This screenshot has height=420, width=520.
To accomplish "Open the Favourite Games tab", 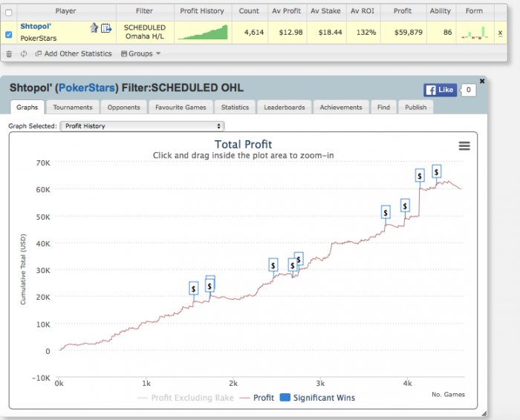I will coord(181,108).
